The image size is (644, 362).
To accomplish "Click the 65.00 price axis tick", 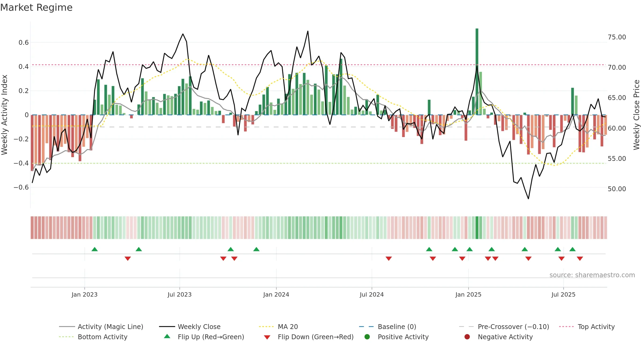I will click(x=617, y=98).
